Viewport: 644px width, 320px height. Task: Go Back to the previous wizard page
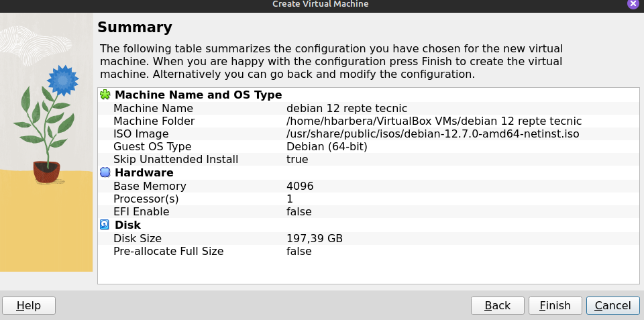498,306
